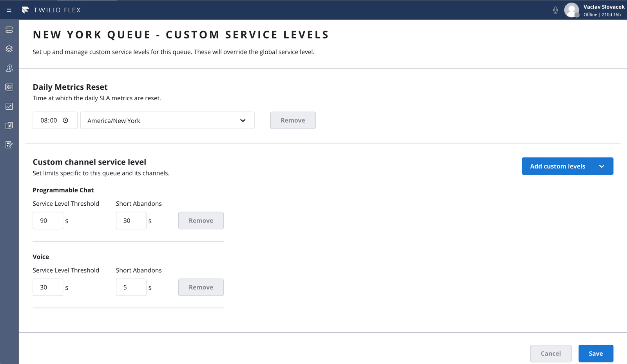The width and height of the screenshot is (627, 364).
Task: Click the microphone icon in top bar
Action: (x=555, y=10)
